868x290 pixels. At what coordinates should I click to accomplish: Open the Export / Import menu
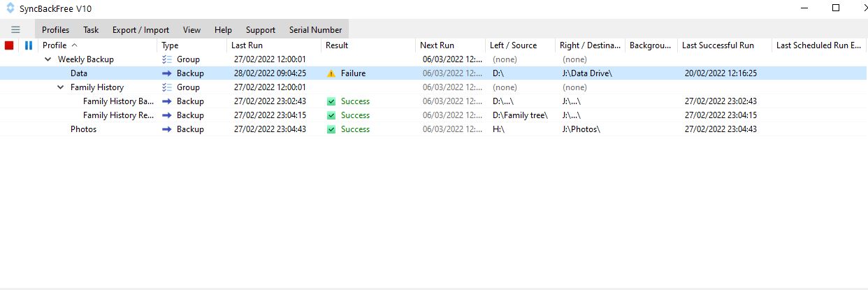coord(140,30)
